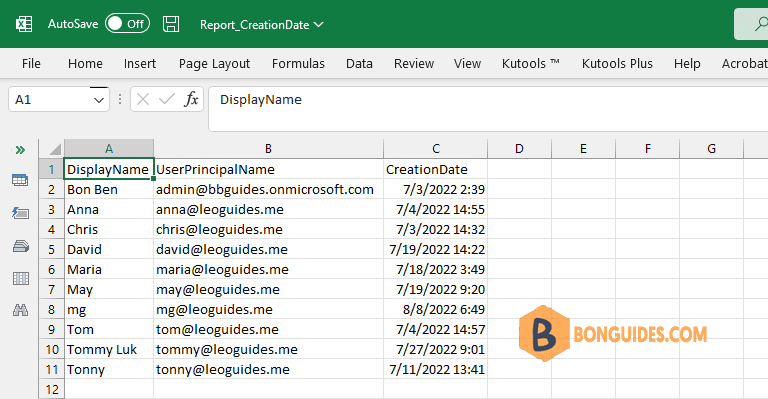Click the search magnifier box
The width and height of the screenshot is (768, 399).
click(x=751, y=23)
